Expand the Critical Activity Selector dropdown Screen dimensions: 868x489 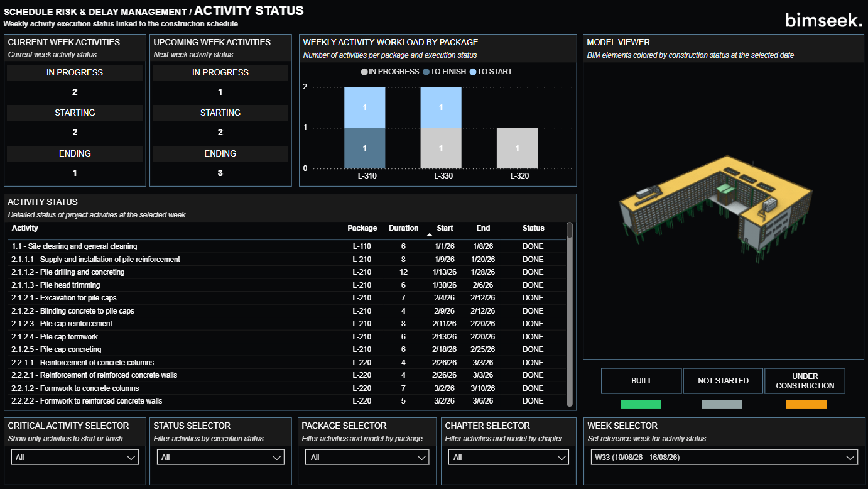[75, 458]
